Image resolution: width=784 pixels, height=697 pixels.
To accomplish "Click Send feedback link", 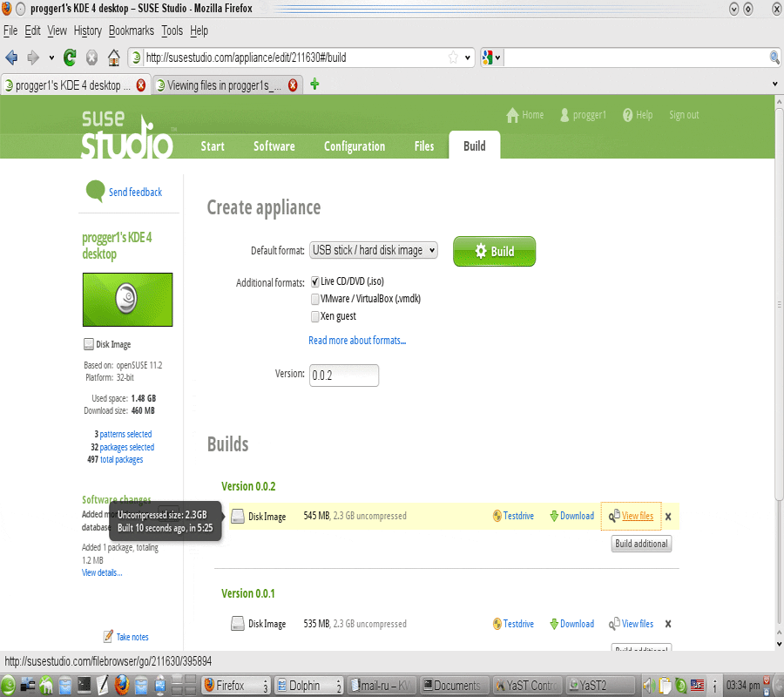I will [136, 192].
